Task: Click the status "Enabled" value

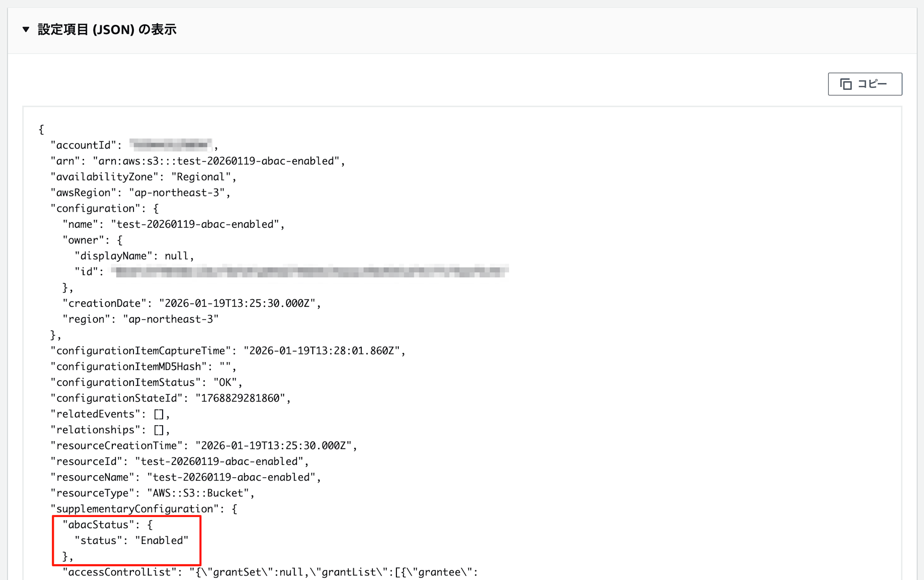Action: coord(162,541)
